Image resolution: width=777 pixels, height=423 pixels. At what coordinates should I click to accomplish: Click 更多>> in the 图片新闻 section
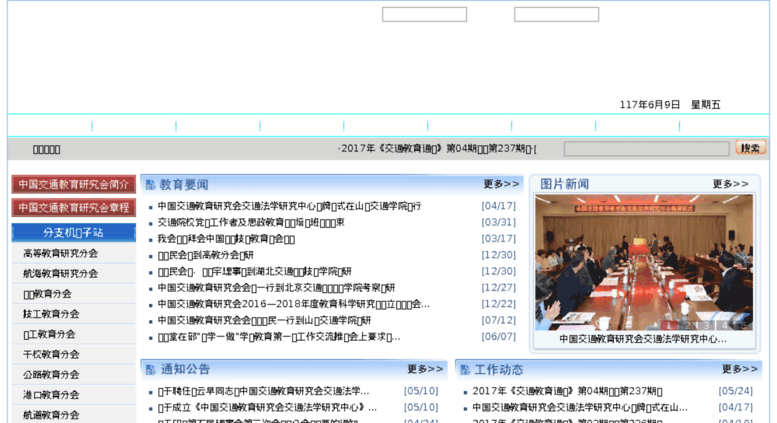click(x=730, y=184)
